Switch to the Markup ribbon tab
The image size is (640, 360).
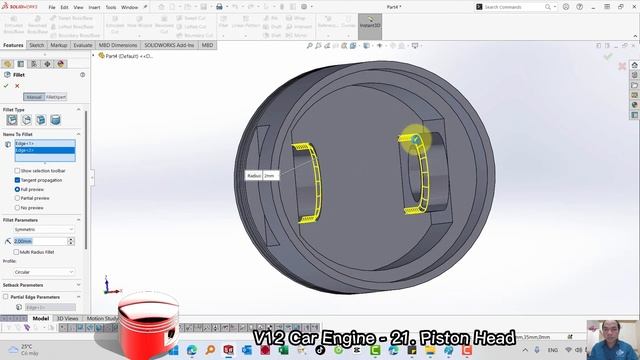[x=59, y=45]
